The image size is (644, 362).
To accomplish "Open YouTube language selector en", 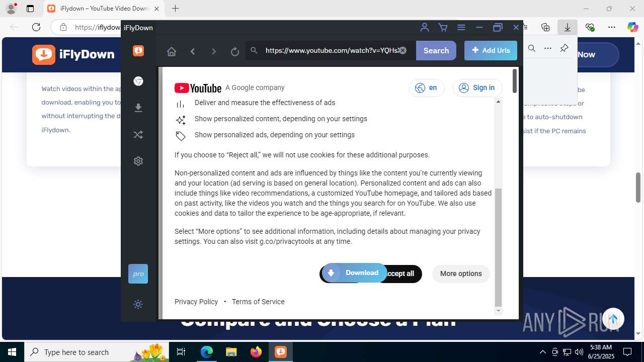I will pyautogui.click(x=427, y=87).
